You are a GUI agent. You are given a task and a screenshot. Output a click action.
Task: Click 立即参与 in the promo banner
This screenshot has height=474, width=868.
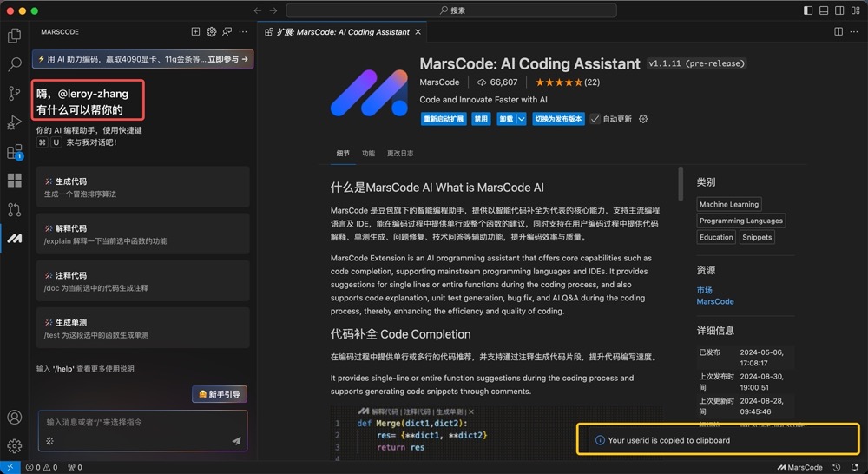228,59
